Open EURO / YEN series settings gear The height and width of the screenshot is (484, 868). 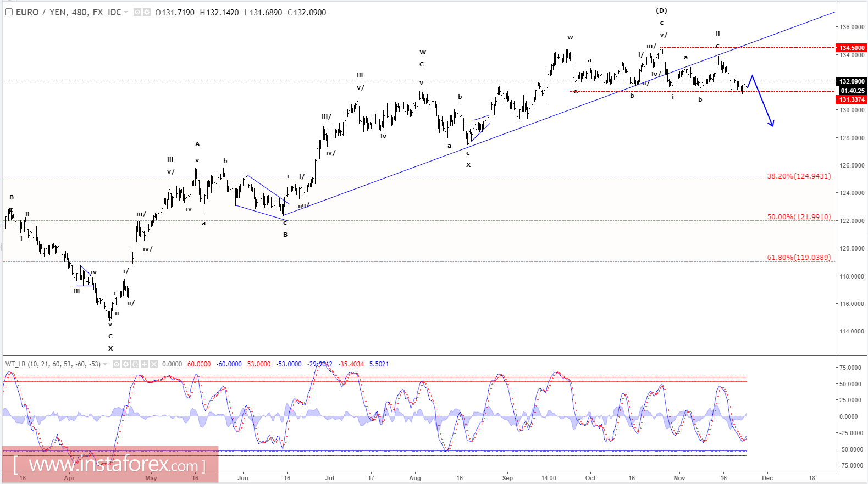(147, 12)
